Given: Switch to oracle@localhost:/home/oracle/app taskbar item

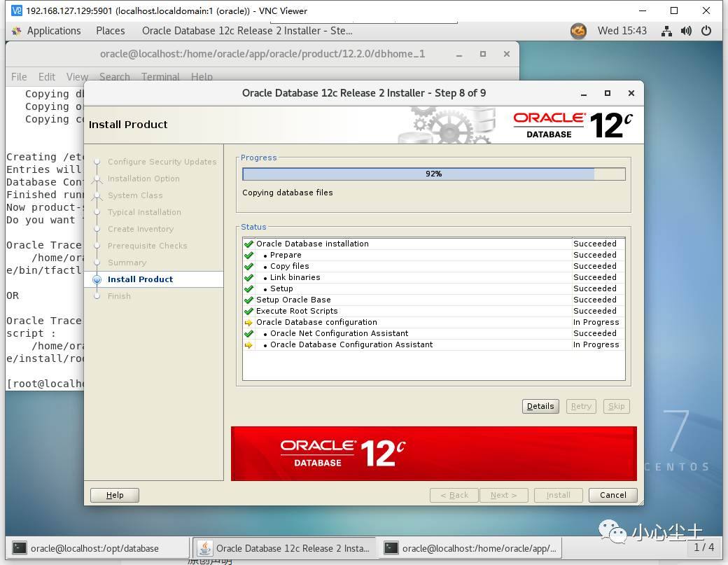Looking at the screenshot, I should (x=470, y=548).
